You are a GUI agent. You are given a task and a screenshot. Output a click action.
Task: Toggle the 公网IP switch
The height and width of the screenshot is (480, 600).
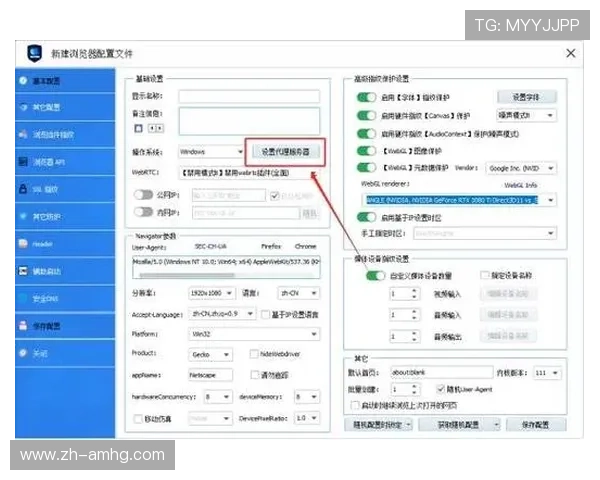[x=143, y=195]
